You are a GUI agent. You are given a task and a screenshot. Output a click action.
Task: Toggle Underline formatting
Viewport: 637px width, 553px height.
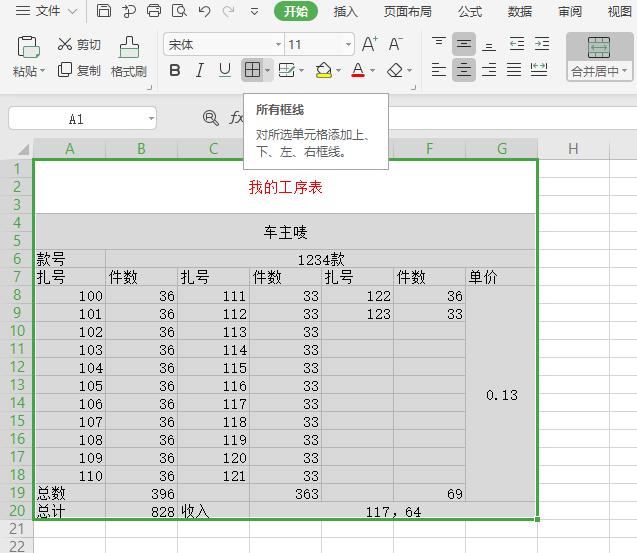point(225,70)
